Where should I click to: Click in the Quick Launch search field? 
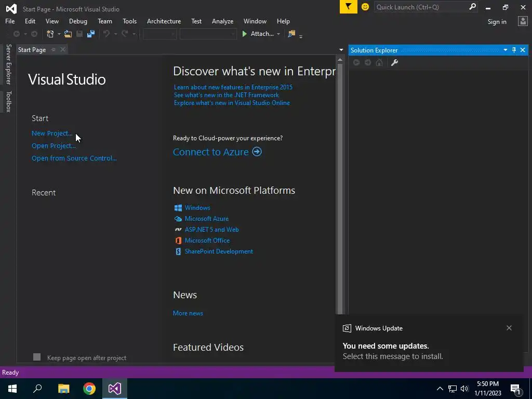point(421,7)
